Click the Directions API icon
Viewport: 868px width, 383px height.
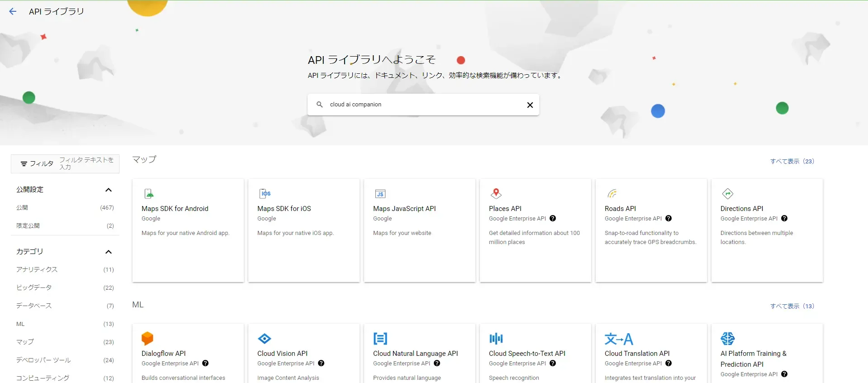click(728, 194)
